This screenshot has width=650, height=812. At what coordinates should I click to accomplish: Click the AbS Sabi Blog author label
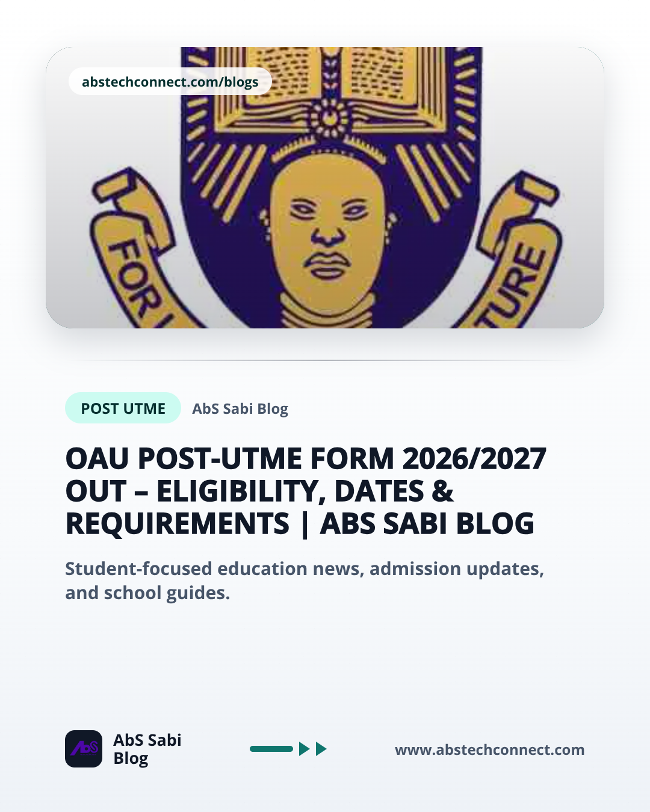pos(240,408)
